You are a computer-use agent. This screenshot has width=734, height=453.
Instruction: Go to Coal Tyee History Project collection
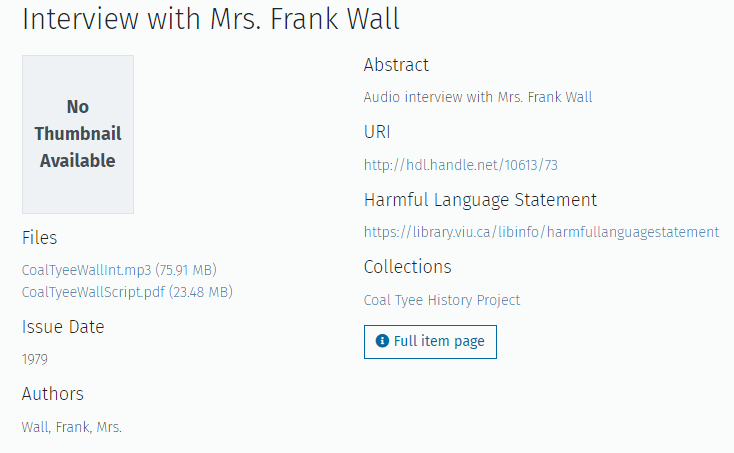[442, 300]
